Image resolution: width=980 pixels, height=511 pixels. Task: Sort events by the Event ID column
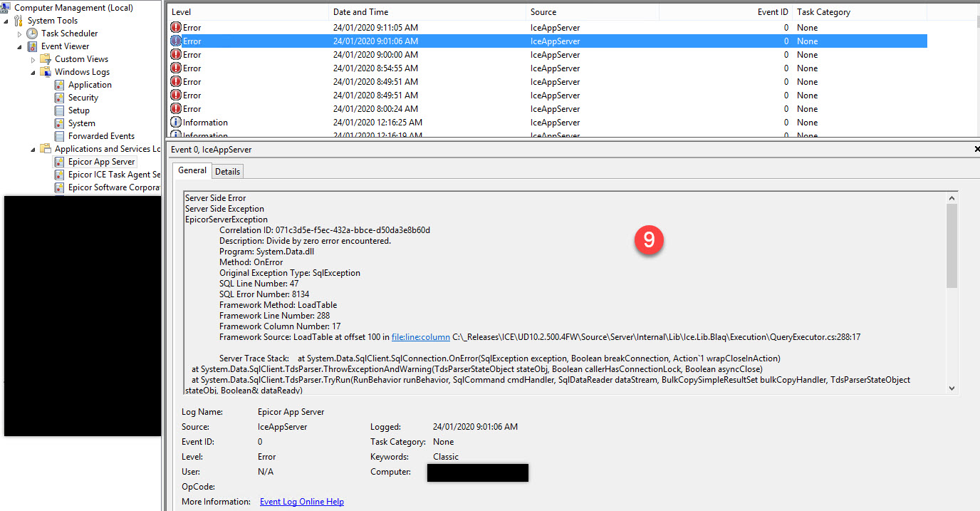click(x=726, y=12)
